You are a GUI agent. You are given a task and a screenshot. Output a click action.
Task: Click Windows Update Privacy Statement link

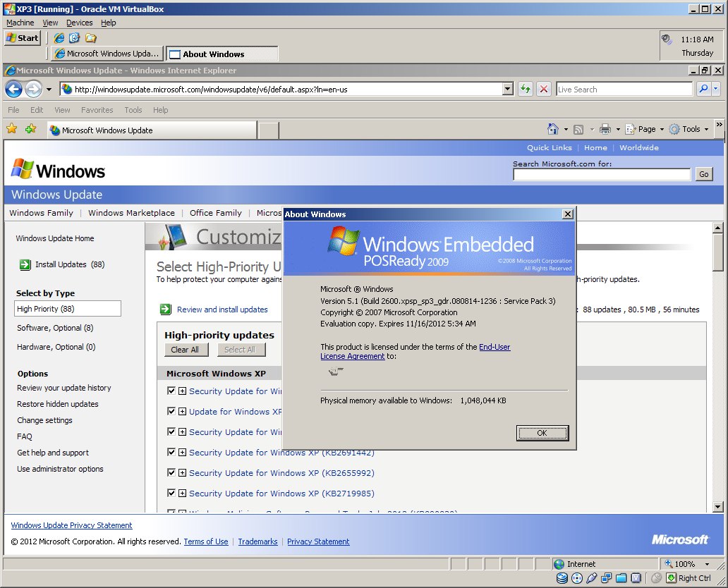pos(71,525)
